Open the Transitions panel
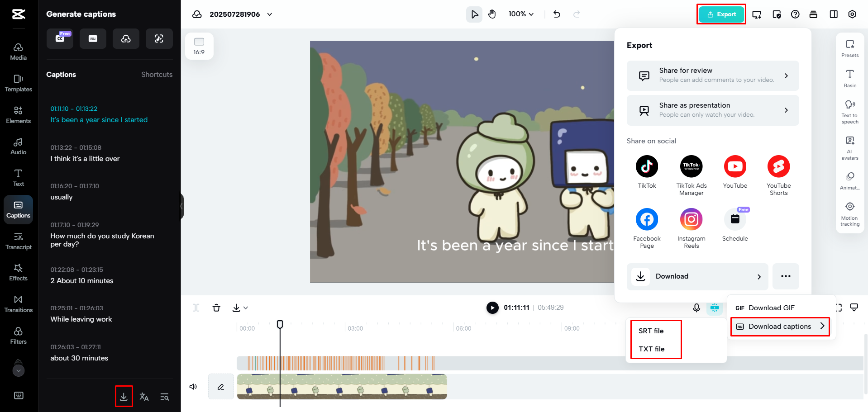The image size is (868, 412). 18,304
